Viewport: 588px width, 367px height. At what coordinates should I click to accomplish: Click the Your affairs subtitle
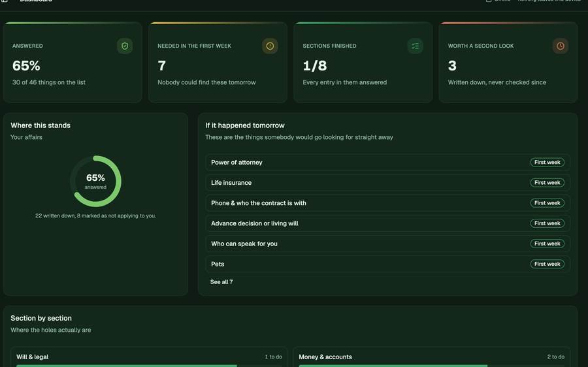tap(26, 137)
